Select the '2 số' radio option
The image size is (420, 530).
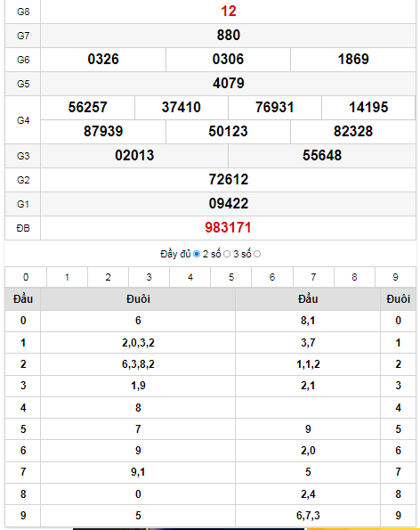click(x=227, y=254)
